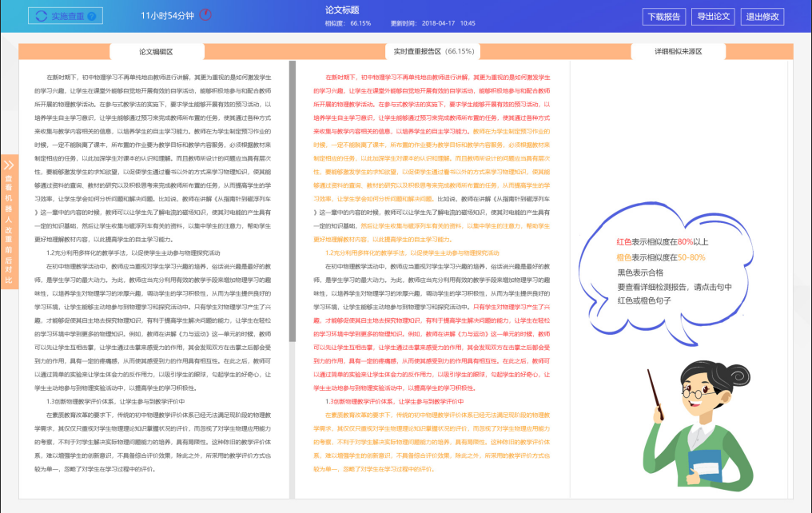
Task: Click the 相似度 66.15% percentage
Action: pyautogui.click(x=347, y=23)
